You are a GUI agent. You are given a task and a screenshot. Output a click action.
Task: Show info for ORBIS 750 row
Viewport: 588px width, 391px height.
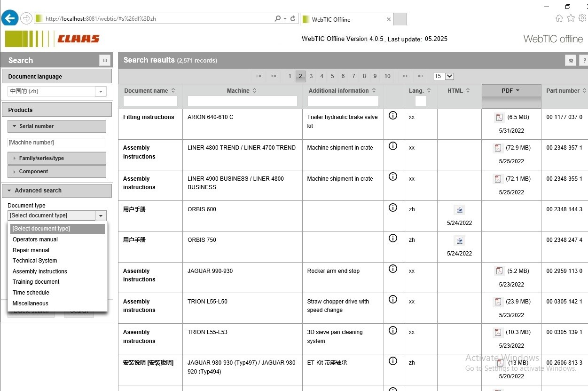pos(393,238)
